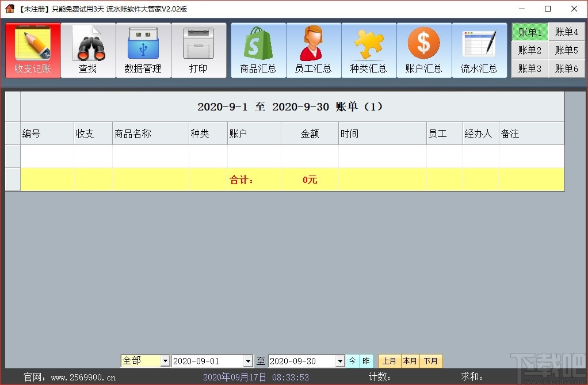Select the 本月 current month button

click(410, 361)
